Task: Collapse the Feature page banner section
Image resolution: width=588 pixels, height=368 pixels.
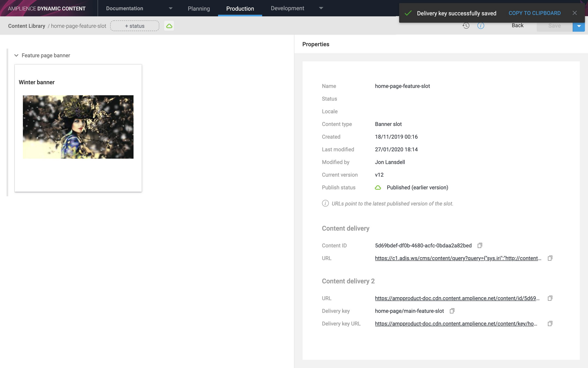Action: (x=16, y=55)
